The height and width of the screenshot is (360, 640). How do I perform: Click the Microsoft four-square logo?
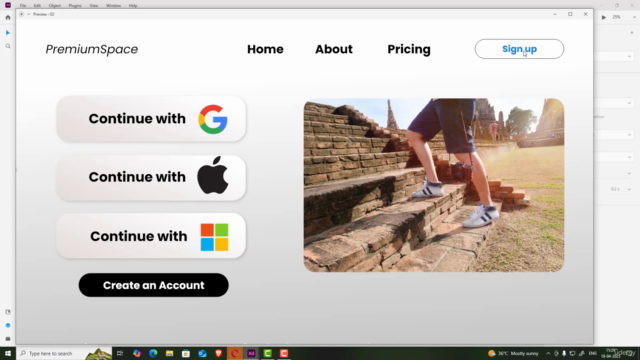click(x=214, y=237)
